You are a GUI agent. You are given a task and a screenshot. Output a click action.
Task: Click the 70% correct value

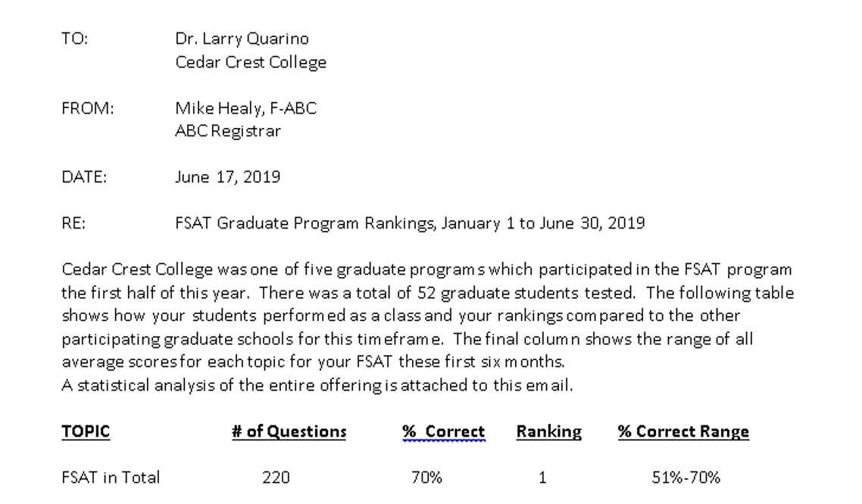(x=426, y=478)
